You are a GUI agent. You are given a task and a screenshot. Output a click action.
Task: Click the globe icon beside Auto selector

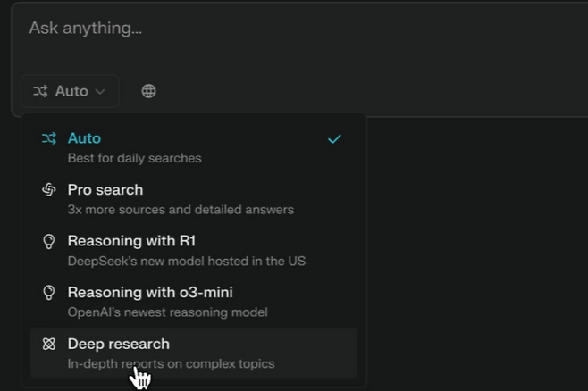coord(149,91)
